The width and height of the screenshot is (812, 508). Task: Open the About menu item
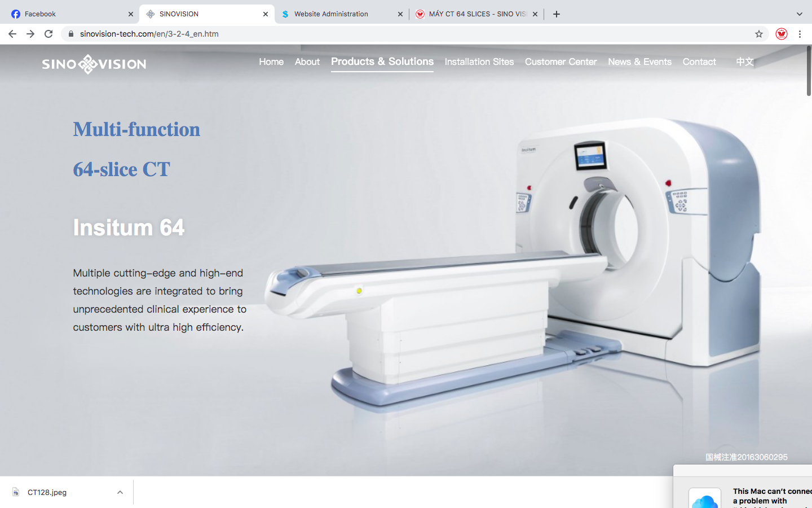tap(307, 62)
